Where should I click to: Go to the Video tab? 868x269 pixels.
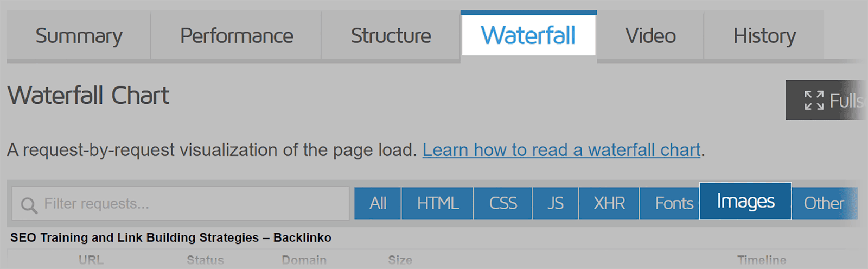(x=650, y=36)
